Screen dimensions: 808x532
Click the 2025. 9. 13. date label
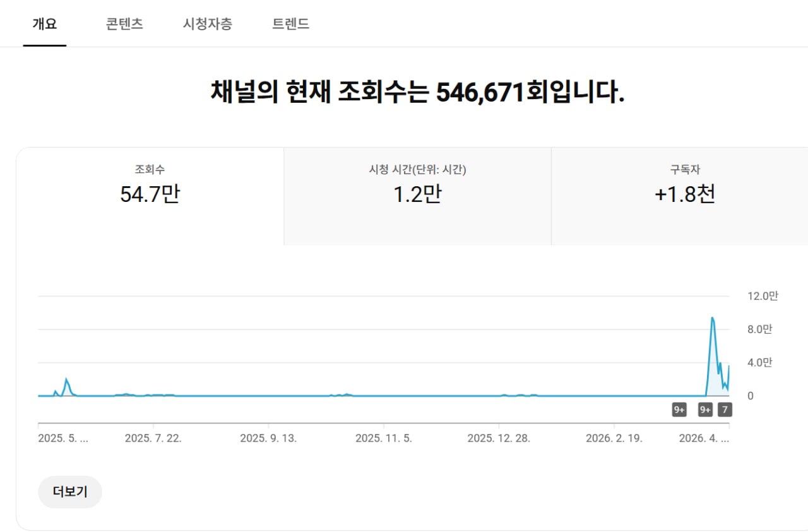pos(268,439)
